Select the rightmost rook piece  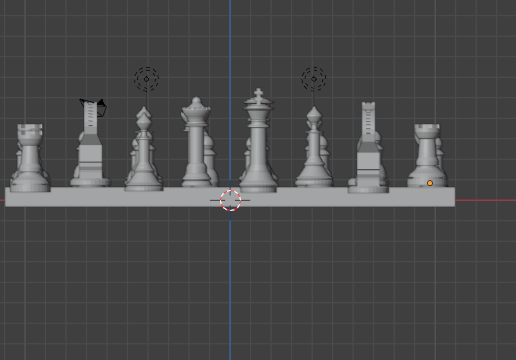tap(427, 155)
